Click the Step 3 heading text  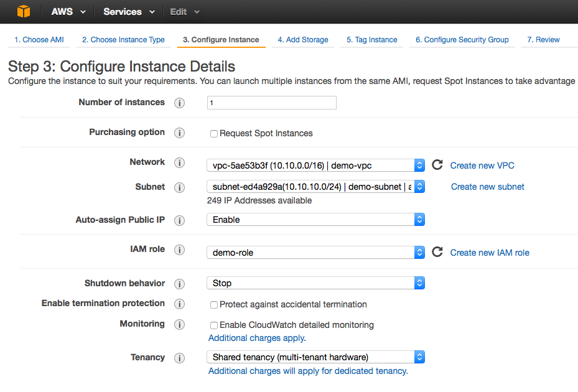[x=122, y=67]
